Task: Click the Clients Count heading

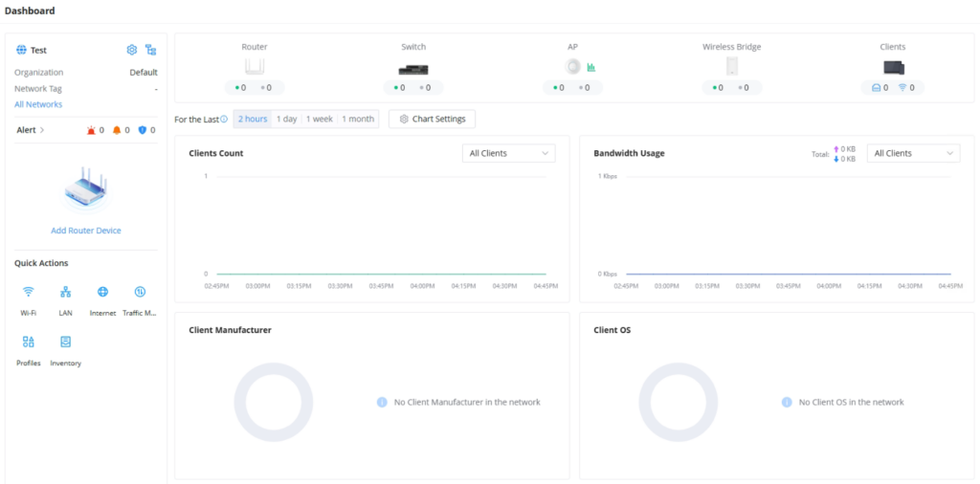Action: (216, 153)
